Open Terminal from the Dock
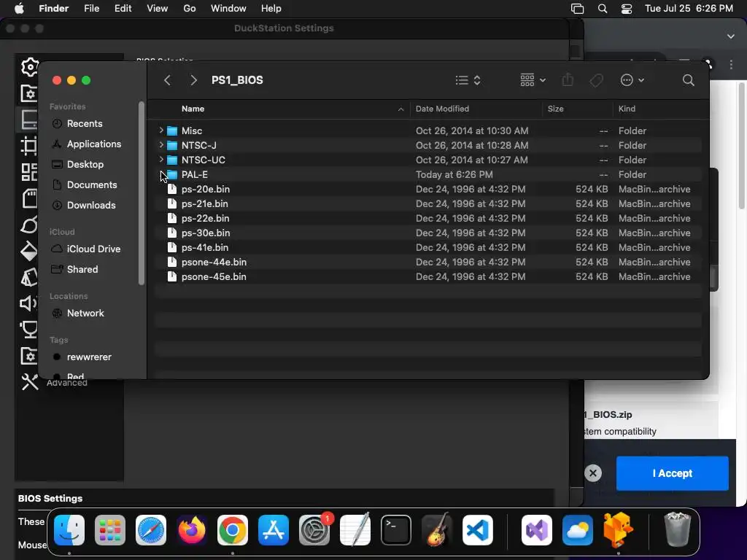Image resolution: width=747 pixels, height=560 pixels. [x=396, y=530]
